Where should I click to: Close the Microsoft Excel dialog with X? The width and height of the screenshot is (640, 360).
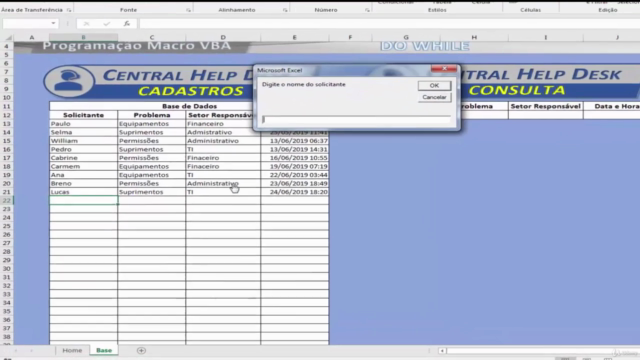(x=444, y=69)
